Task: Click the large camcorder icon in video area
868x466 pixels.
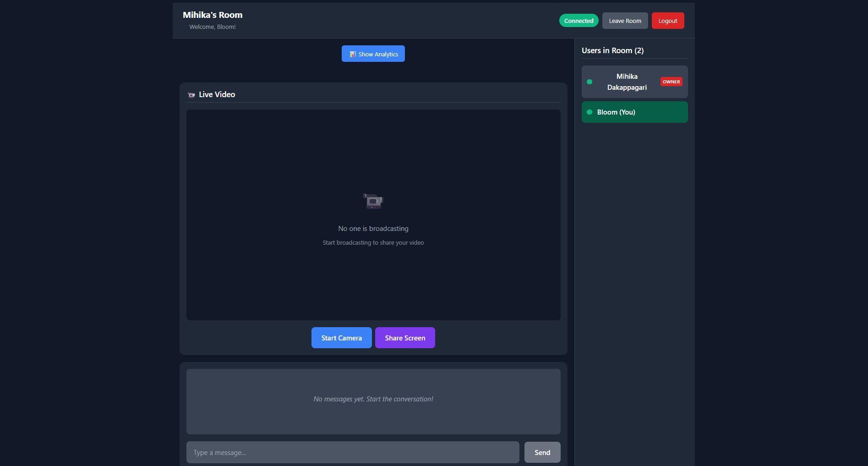Action: (373, 201)
